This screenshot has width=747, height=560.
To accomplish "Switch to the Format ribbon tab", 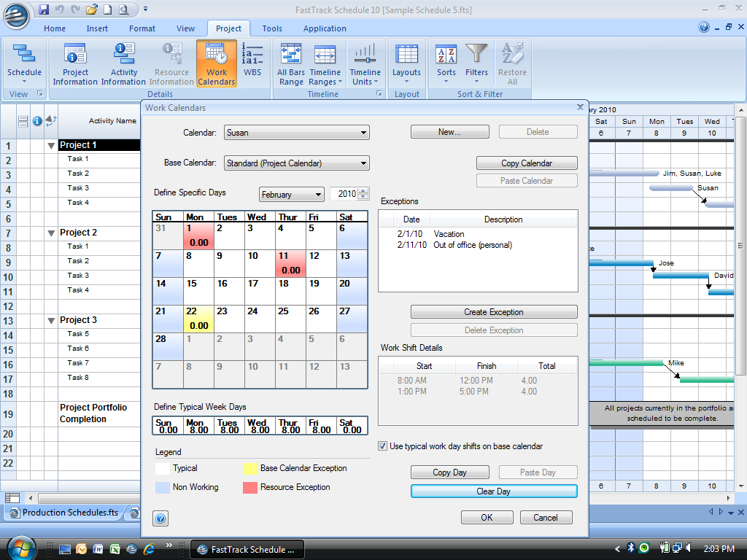I will 142,28.
